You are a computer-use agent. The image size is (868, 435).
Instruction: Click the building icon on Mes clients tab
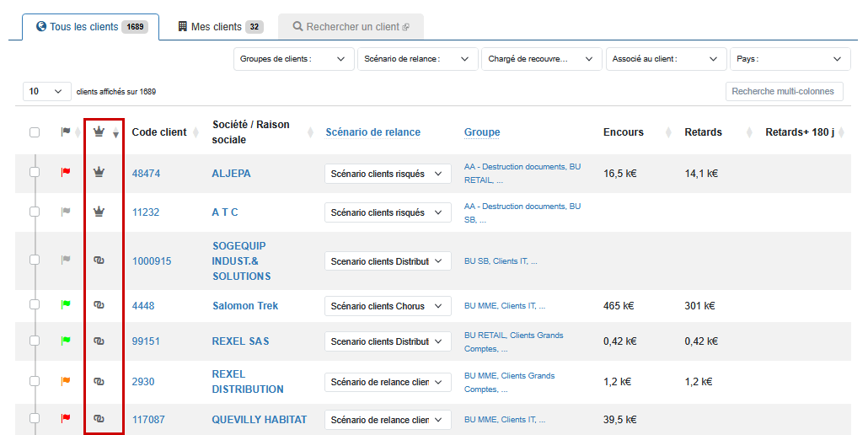point(183,26)
